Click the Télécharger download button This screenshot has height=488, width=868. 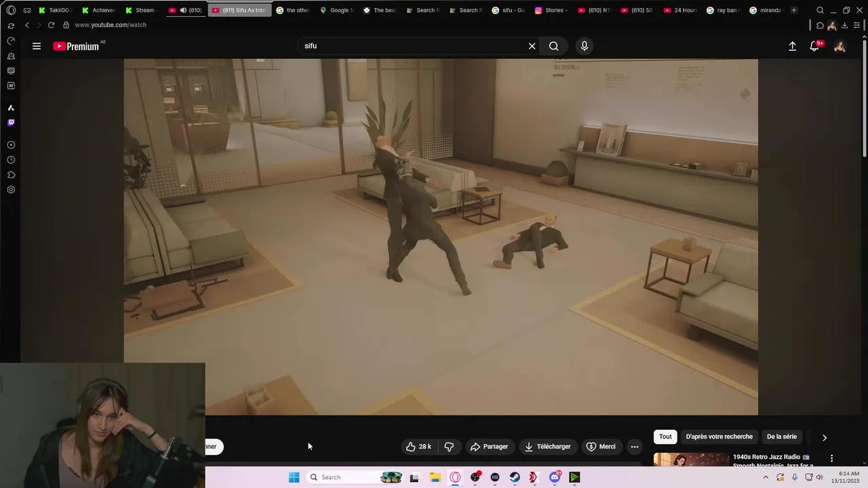click(548, 447)
